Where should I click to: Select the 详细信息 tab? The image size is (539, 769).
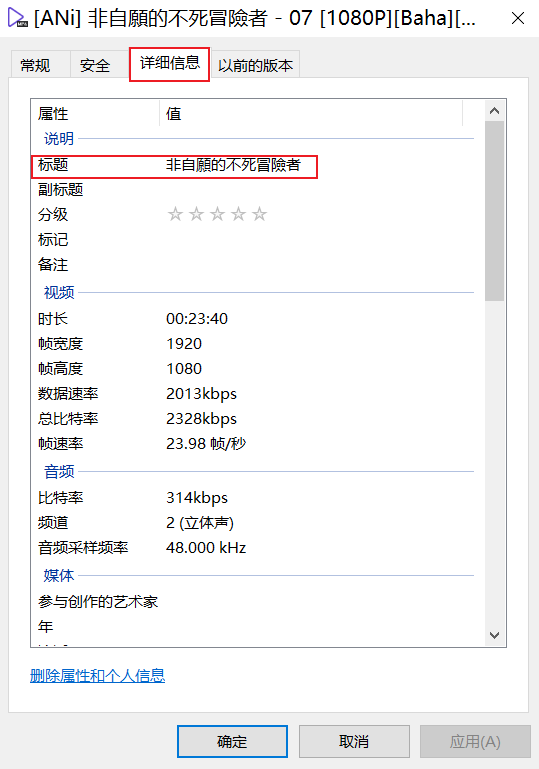(x=170, y=63)
